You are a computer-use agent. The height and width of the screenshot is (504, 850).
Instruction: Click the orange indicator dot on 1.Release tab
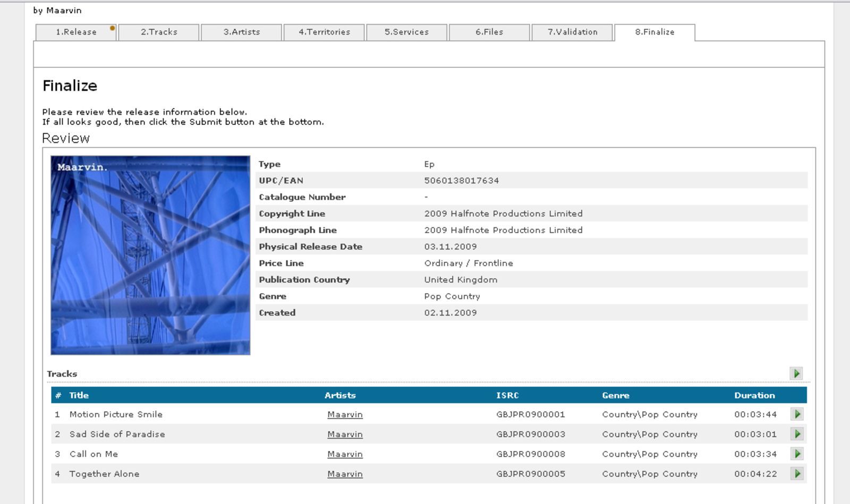(112, 28)
